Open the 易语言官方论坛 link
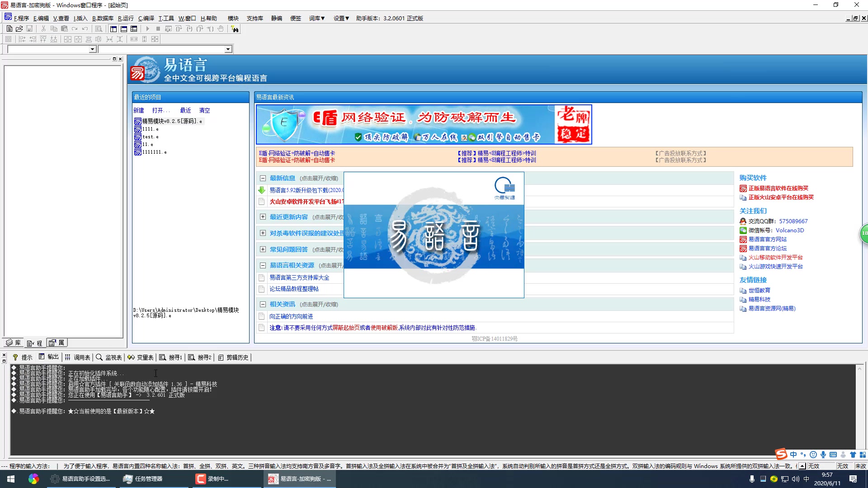The height and width of the screenshot is (488, 868). click(x=767, y=249)
